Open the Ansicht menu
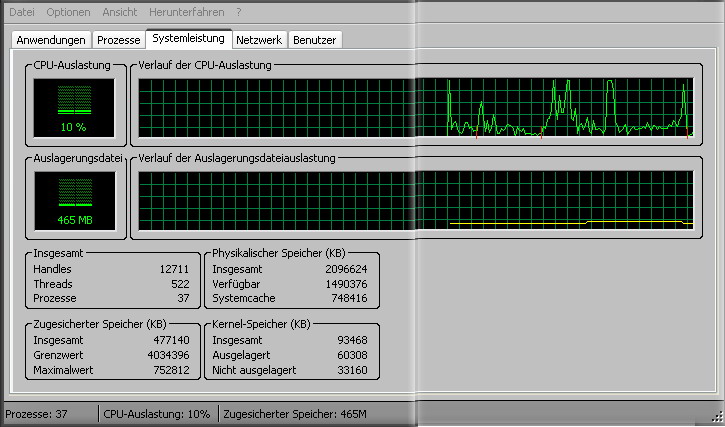 point(120,12)
